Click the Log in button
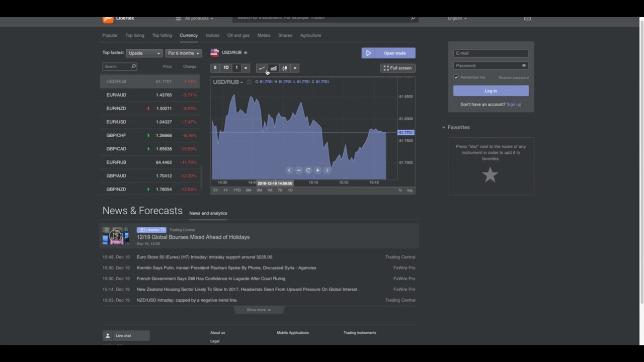This screenshot has width=644, height=362. click(491, 91)
